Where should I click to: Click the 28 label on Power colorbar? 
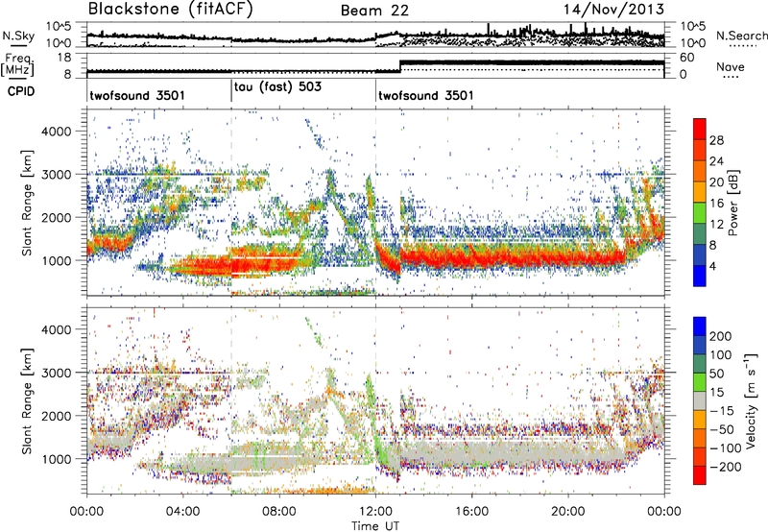tap(716, 140)
